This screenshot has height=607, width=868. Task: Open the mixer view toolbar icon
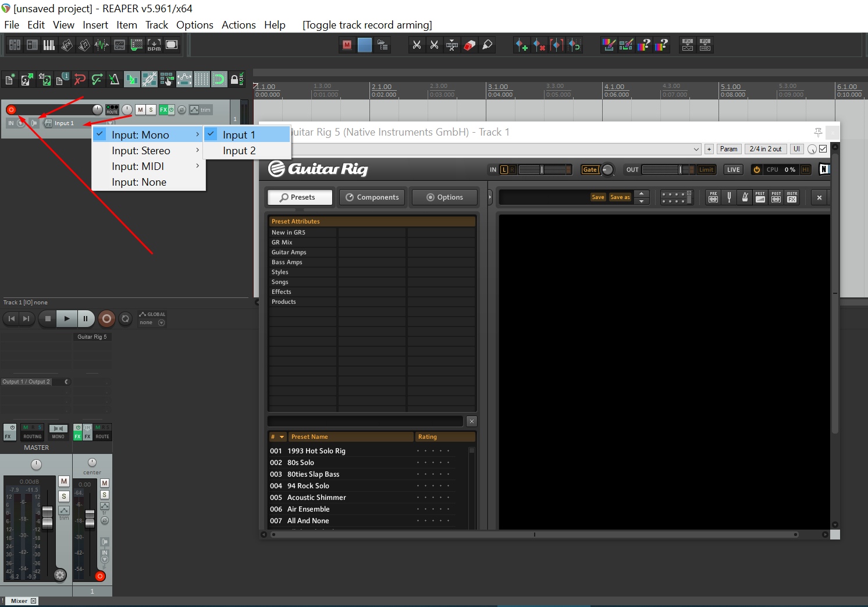click(15, 45)
